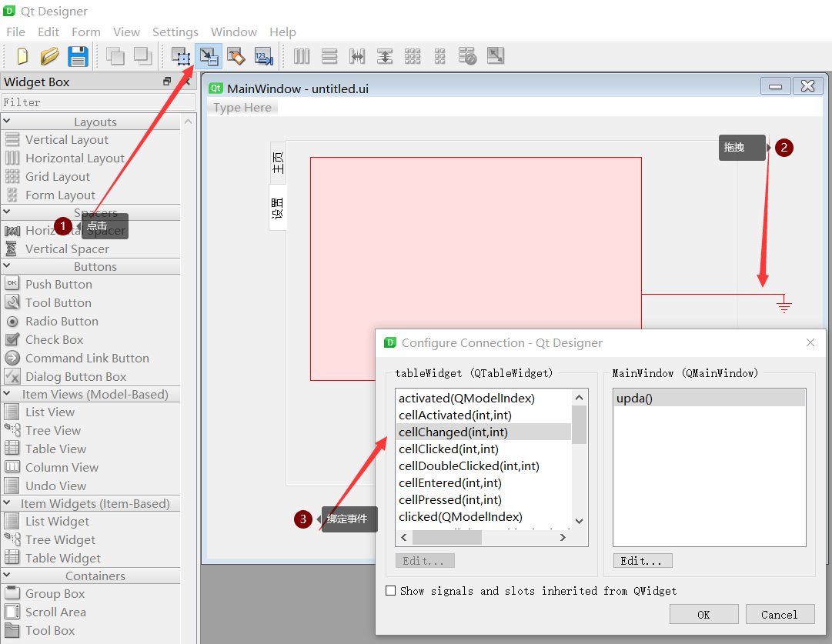Select Grid Layout in Widget Box
Viewport: 832px width, 644px height.
pyautogui.click(x=57, y=177)
